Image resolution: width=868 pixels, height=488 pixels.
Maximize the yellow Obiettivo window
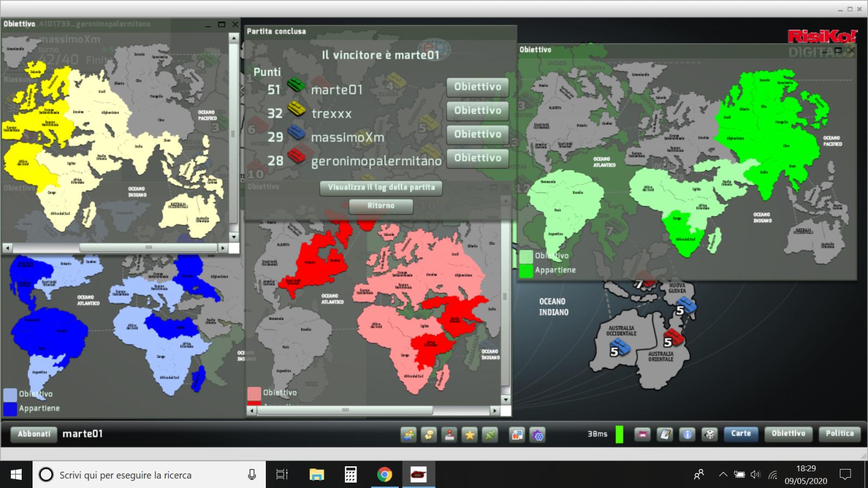click(x=221, y=24)
